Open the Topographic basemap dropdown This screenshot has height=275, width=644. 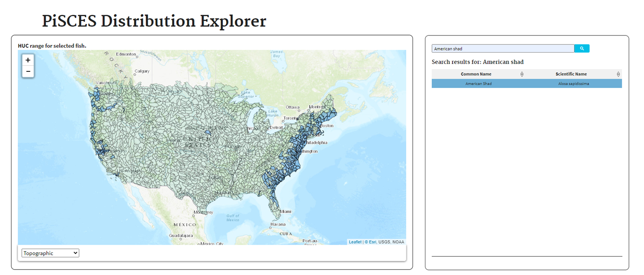pyautogui.click(x=50, y=253)
